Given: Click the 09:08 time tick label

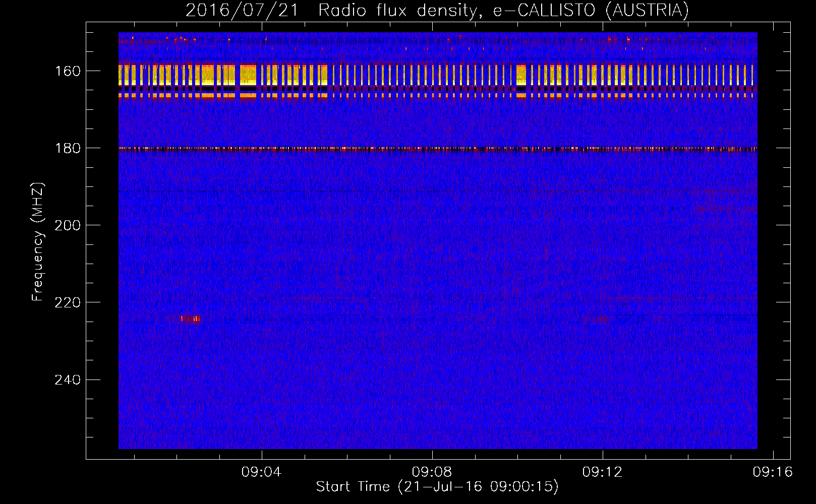Looking at the screenshot, I should click(432, 472).
